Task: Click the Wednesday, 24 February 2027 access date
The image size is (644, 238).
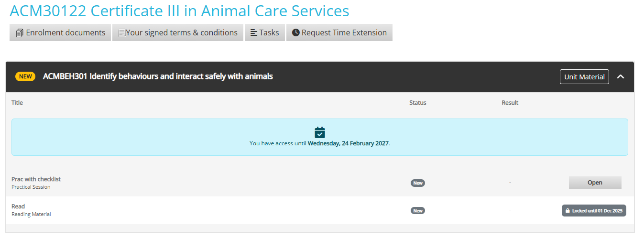Action: pyautogui.click(x=348, y=143)
